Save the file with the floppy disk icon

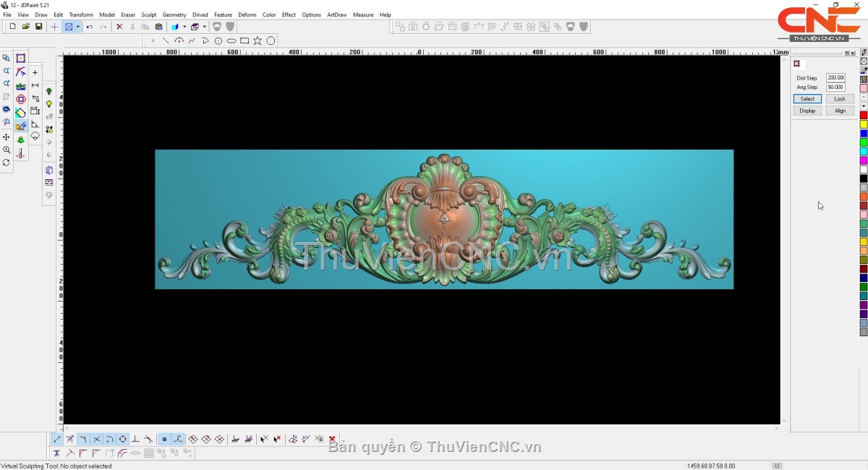tap(38, 27)
